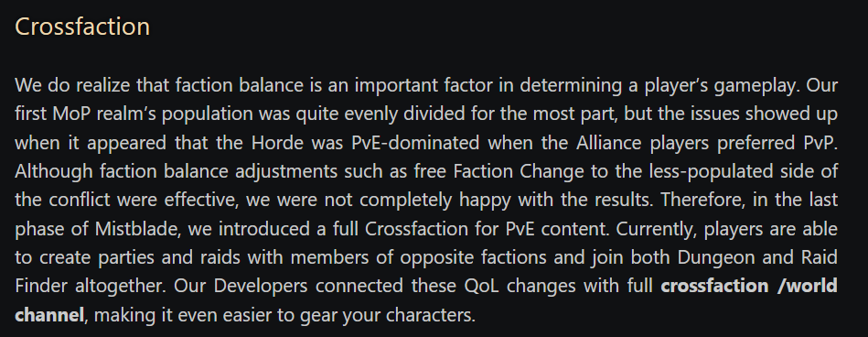Click the word Alliance
The width and height of the screenshot is (868, 337).
(609, 143)
